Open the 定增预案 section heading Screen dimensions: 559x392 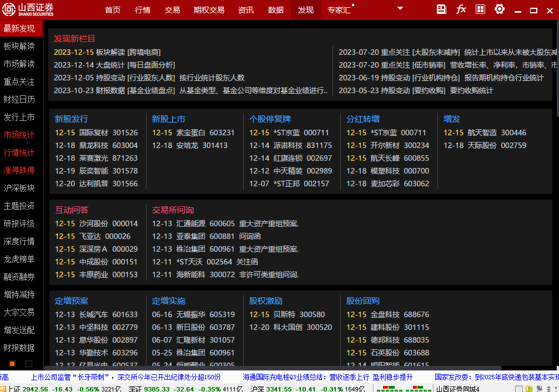tap(71, 301)
